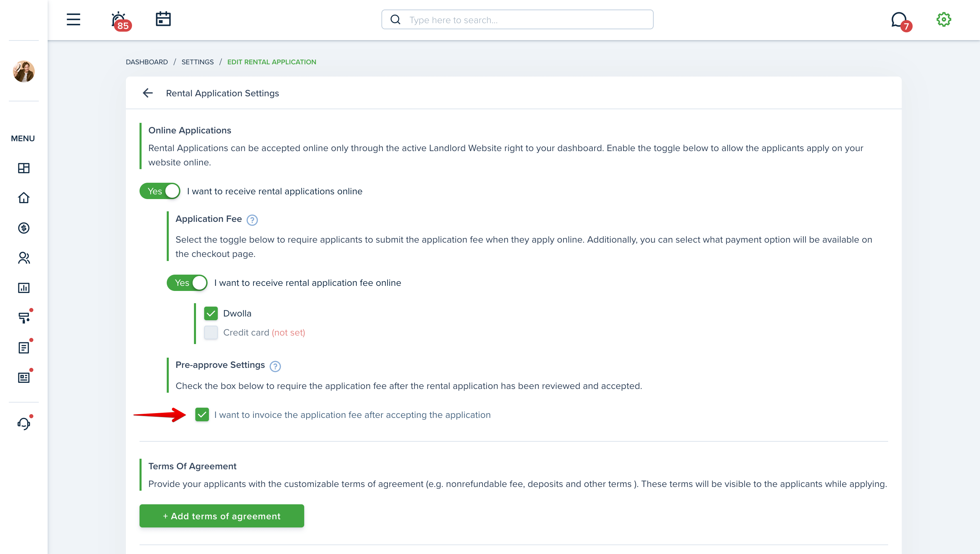
Task: Click the MENU label in sidebar
Action: click(23, 138)
